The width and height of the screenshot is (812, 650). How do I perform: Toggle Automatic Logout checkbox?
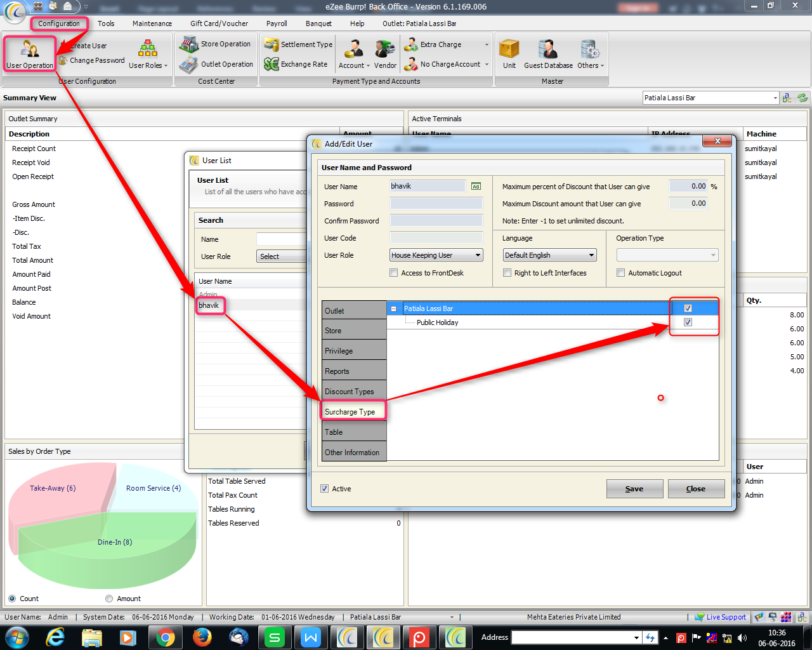click(x=621, y=273)
